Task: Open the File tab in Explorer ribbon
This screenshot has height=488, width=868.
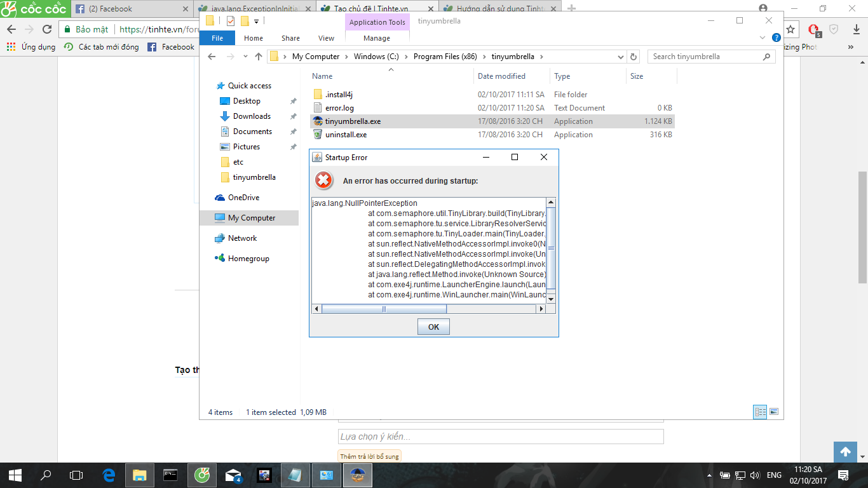Action: (x=217, y=38)
